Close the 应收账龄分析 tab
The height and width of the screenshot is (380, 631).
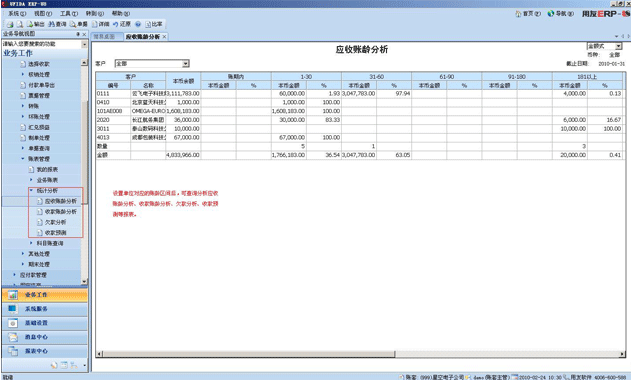[x=164, y=37]
